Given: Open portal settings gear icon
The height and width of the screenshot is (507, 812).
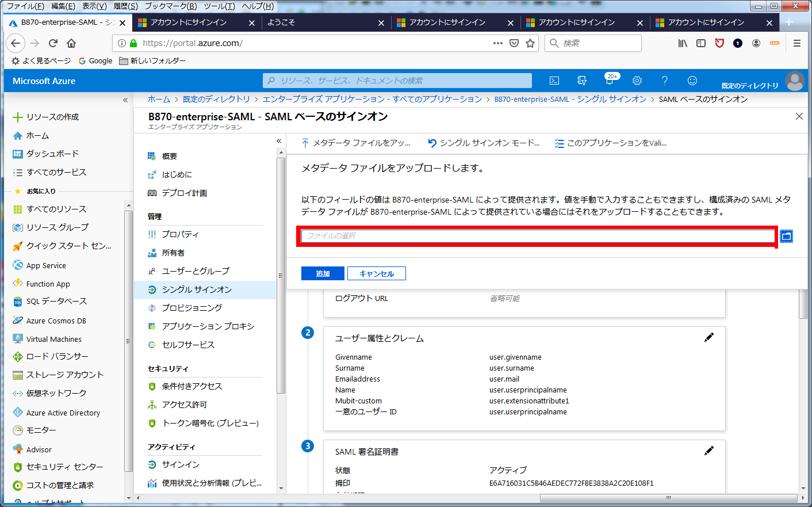Looking at the screenshot, I should (637, 81).
